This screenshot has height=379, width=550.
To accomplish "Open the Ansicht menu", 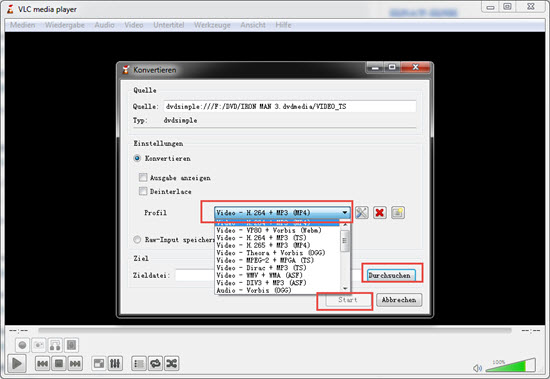I will tap(253, 25).
